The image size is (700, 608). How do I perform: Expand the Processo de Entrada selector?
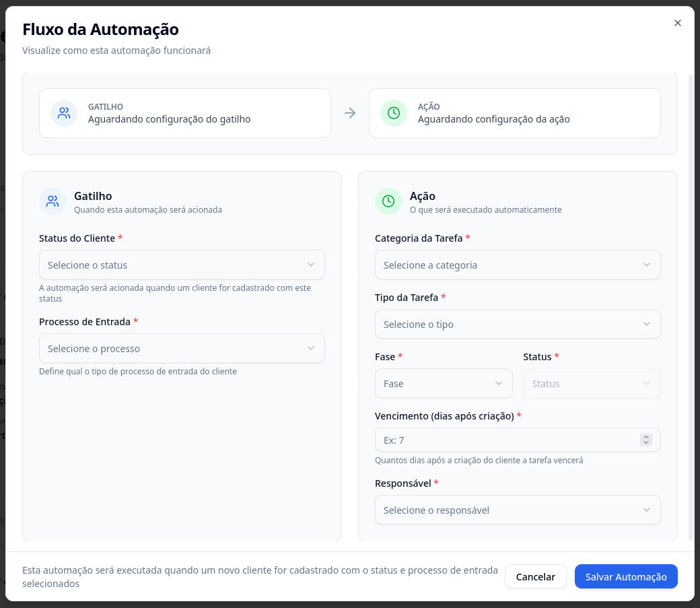tap(182, 349)
